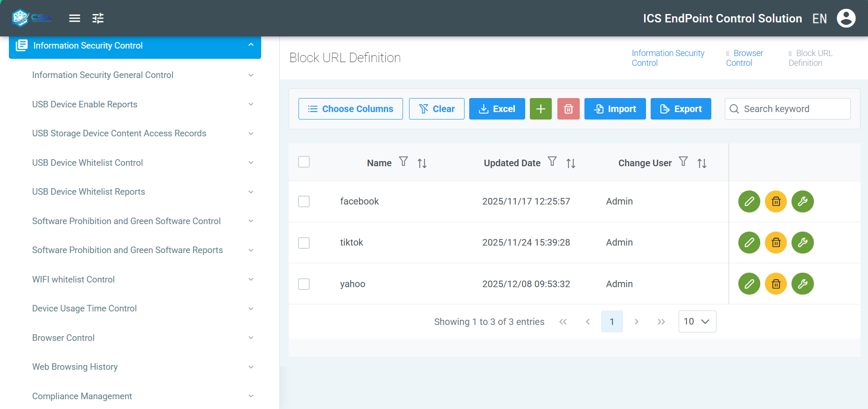868x409 pixels.
Task: Select the yahoo row checkbox
Action: point(304,284)
